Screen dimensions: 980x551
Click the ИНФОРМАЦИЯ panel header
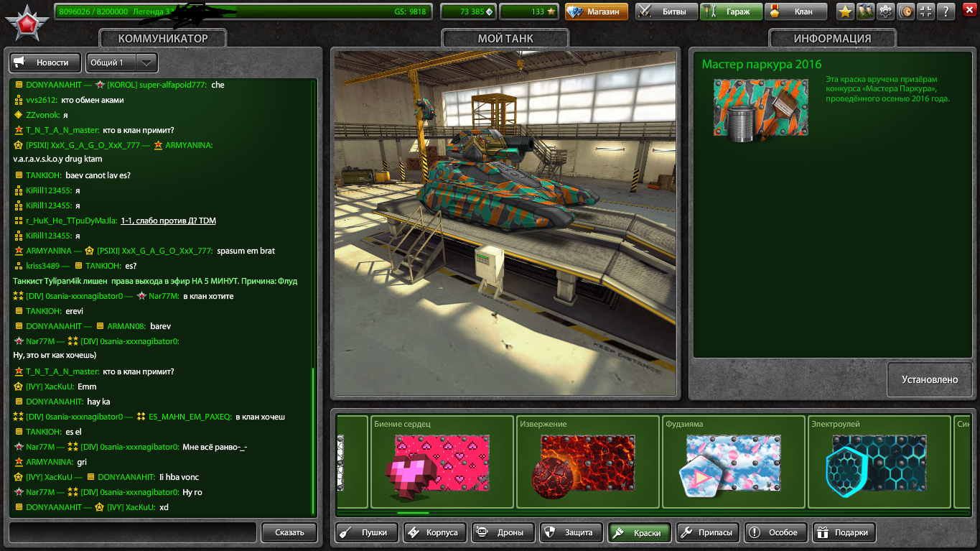click(x=832, y=39)
